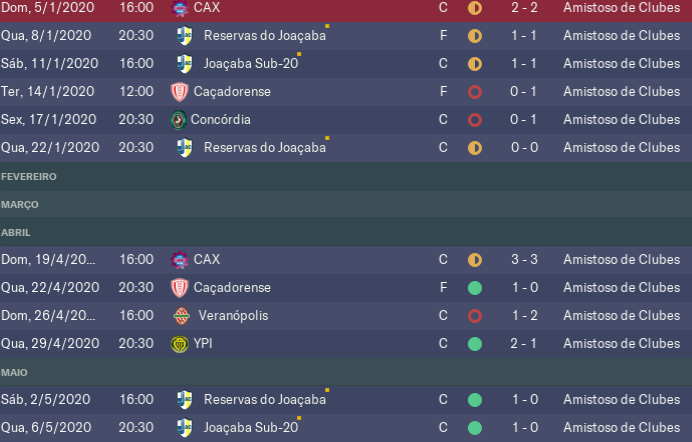Click the Concórdia club badge
692x442 pixels.
point(179,120)
